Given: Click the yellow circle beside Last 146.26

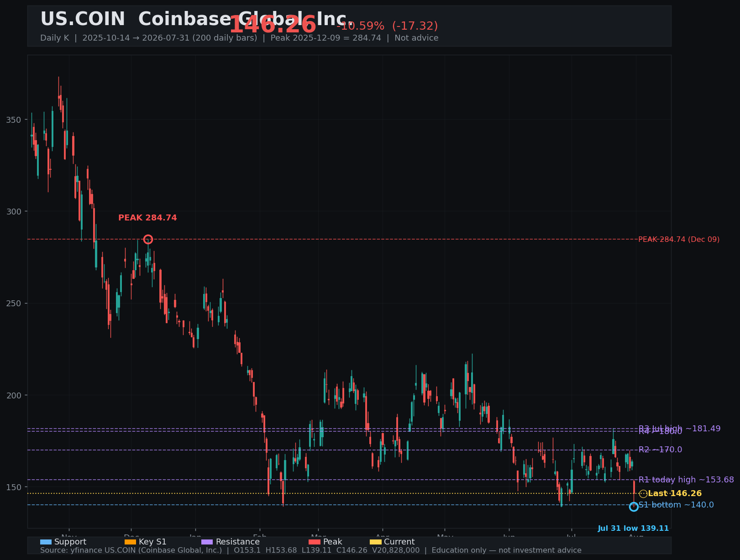Looking at the screenshot, I should click(x=643, y=493).
